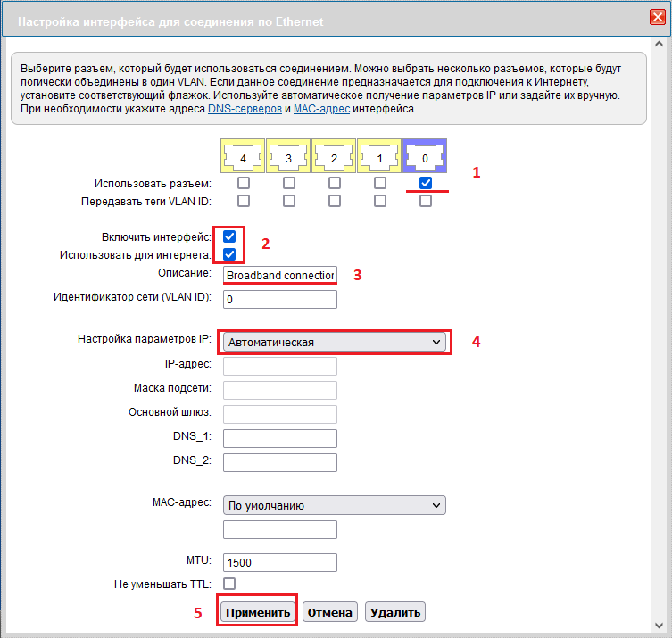Check 'Использовать разъем' for port 4
This screenshot has width=672, height=638.
pyautogui.click(x=244, y=183)
